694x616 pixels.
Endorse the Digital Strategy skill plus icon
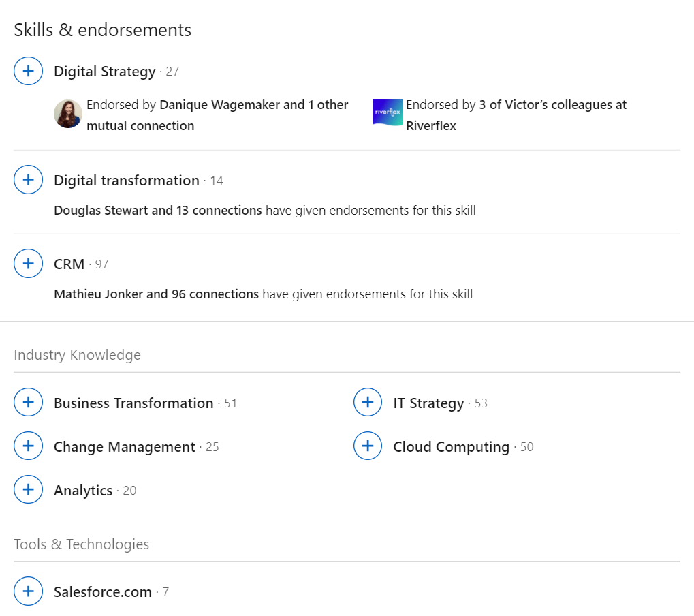(28, 71)
